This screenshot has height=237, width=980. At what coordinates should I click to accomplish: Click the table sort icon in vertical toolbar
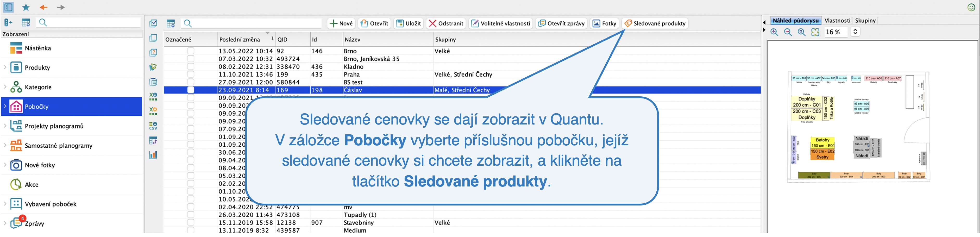(153, 140)
